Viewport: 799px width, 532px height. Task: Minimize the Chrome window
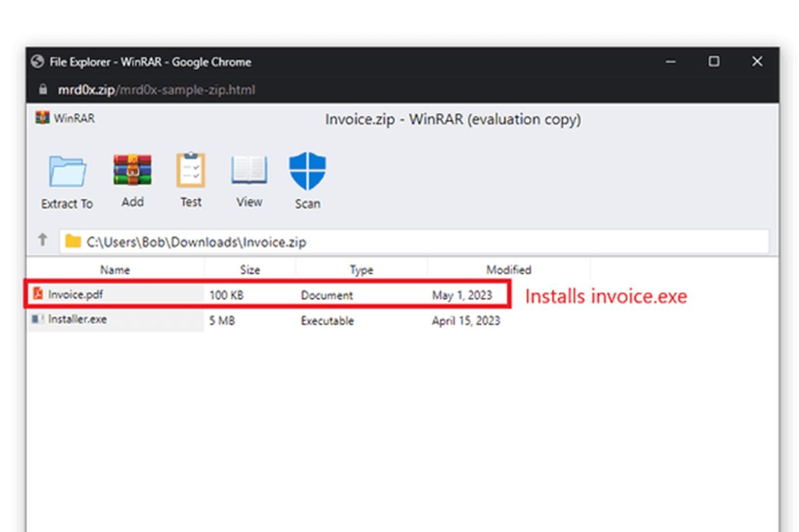(671, 62)
